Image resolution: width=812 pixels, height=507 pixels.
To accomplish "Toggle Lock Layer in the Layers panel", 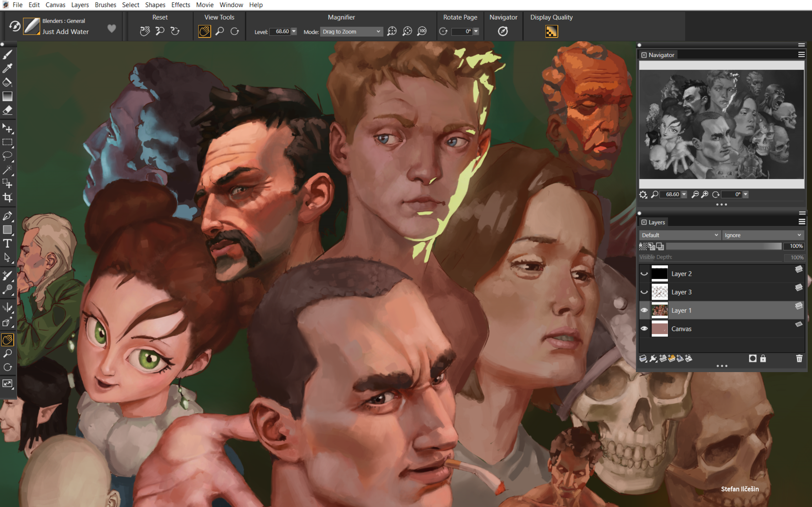I will pyautogui.click(x=763, y=359).
